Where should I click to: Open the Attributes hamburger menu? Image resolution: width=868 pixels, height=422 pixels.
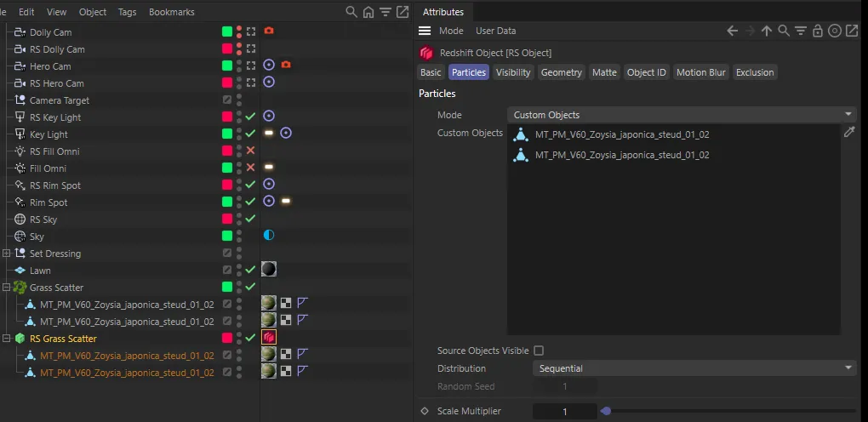click(425, 31)
